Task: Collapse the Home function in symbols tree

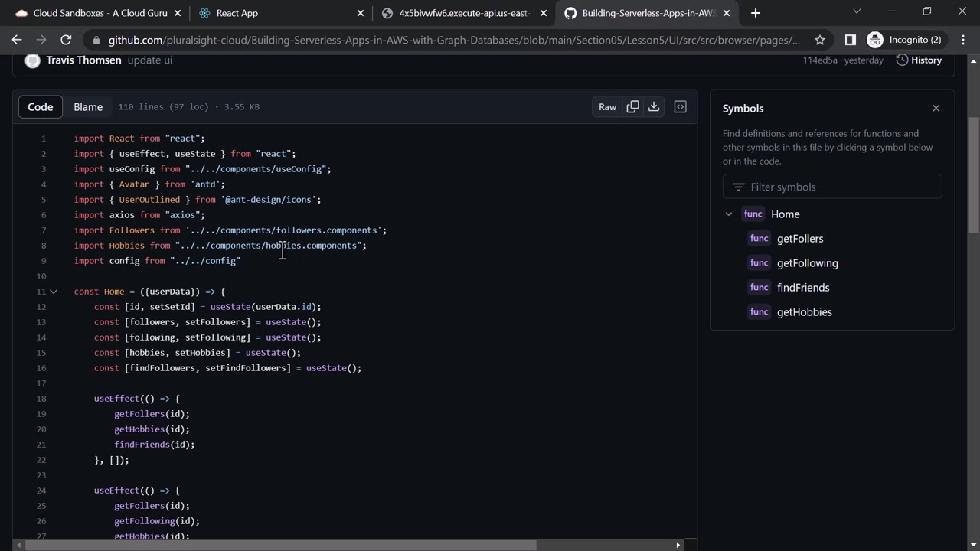Action: pos(729,214)
